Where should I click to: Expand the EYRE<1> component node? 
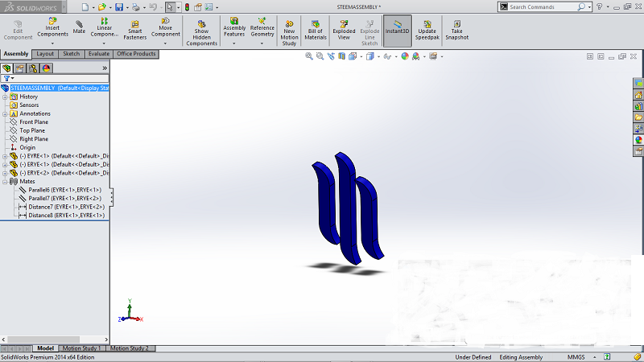[5, 156]
